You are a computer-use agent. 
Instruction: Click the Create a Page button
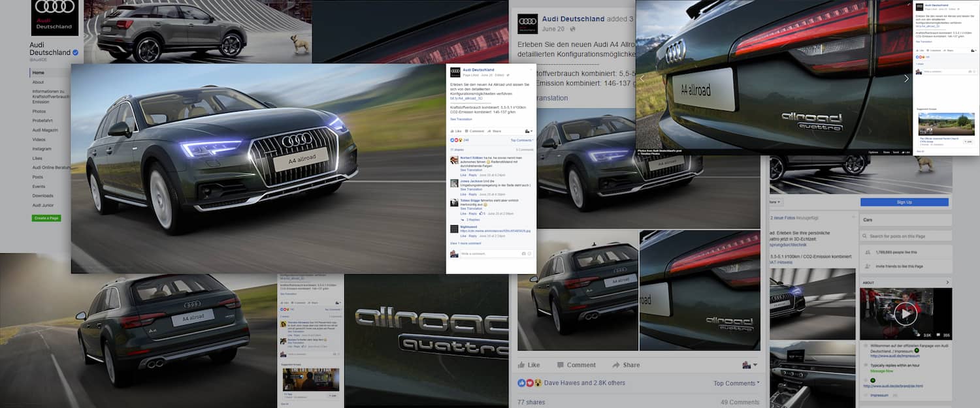(x=46, y=217)
